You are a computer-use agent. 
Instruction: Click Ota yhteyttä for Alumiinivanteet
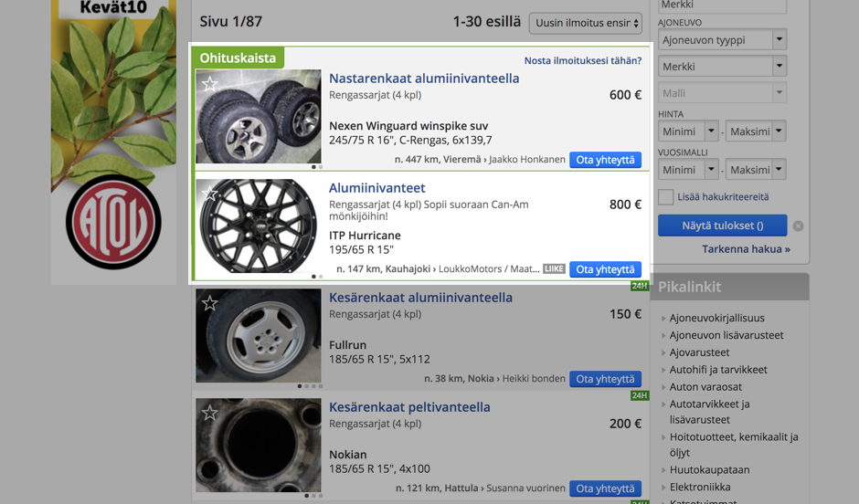pyautogui.click(x=605, y=269)
